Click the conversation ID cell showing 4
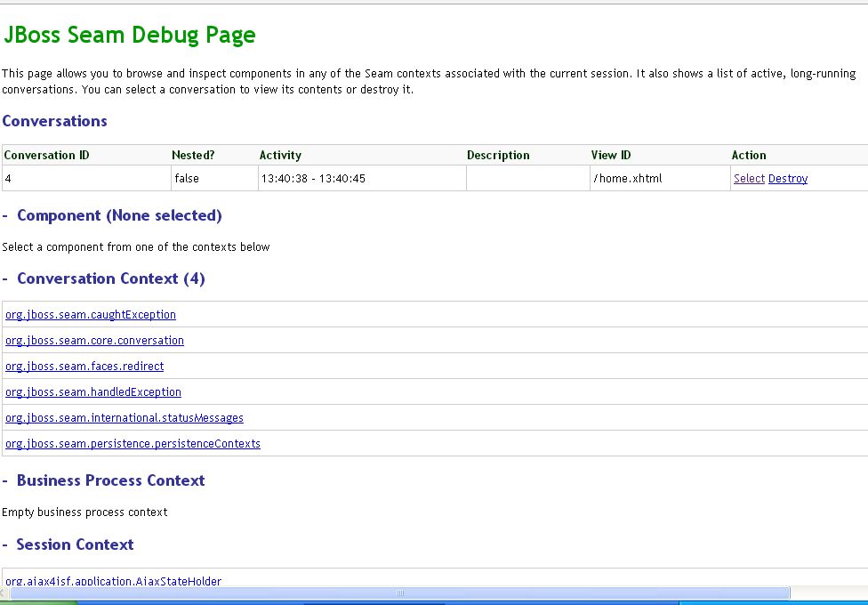Image resolution: width=868 pixels, height=605 pixels. [86, 179]
